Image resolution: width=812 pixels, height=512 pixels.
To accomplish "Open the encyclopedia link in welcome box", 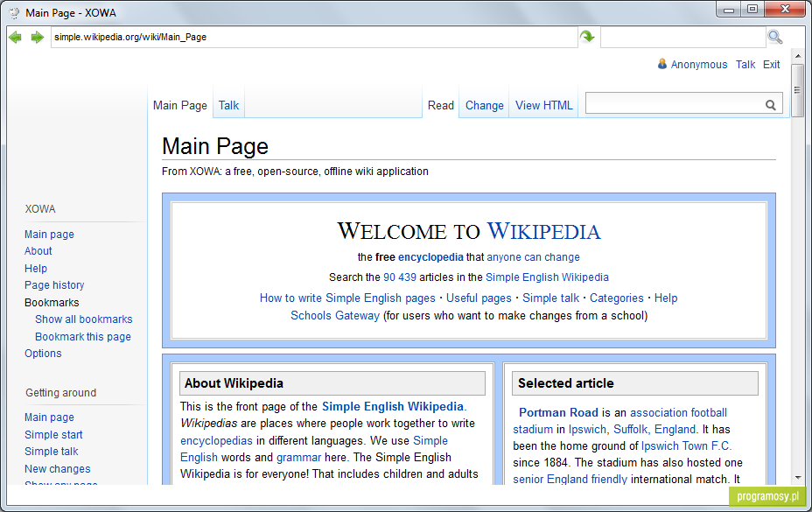I will pos(430,257).
